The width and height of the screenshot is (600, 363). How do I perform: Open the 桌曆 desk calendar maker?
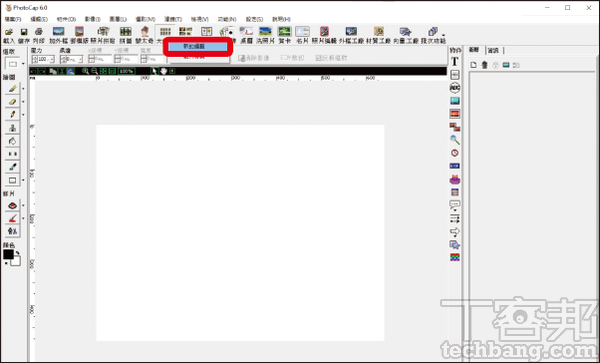click(246, 35)
